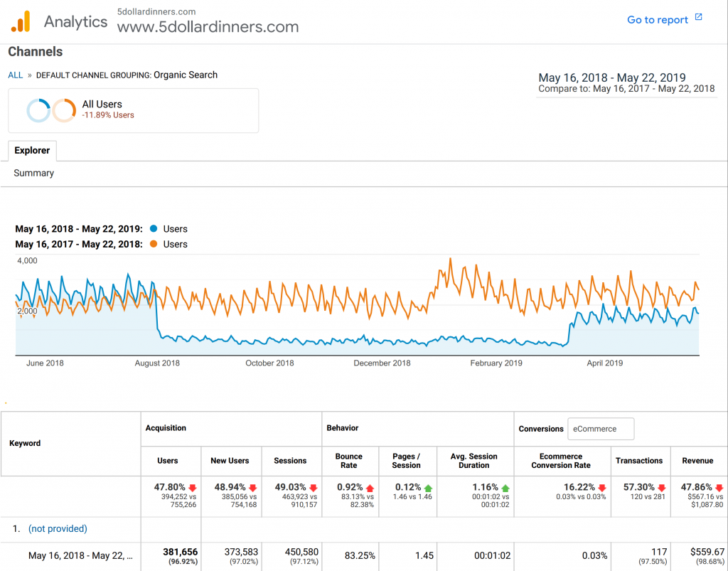The width and height of the screenshot is (728, 571).
Task: Open the date range selector May 16, 2018 - May 22, 2019
Action: 612,78
